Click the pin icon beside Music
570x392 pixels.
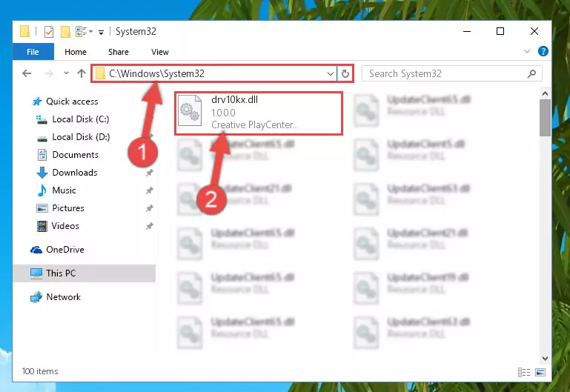coord(150,190)
